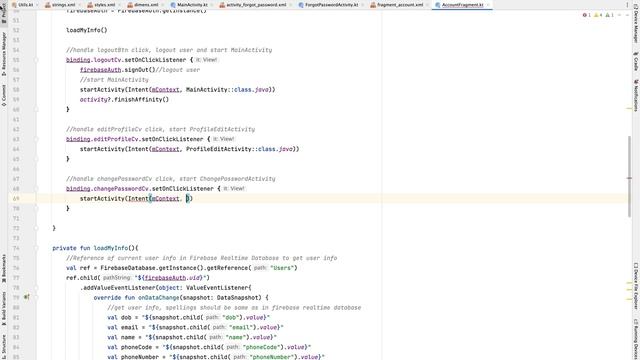Fold the editProfileCv click listener block
The height and width of the screenshot is (360, 640).
pyautogui.click(x=36, y=139)
